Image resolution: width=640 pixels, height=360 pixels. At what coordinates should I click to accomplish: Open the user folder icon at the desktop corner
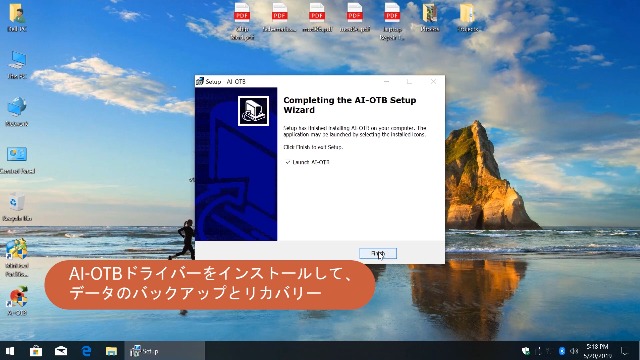pos(17,18)
